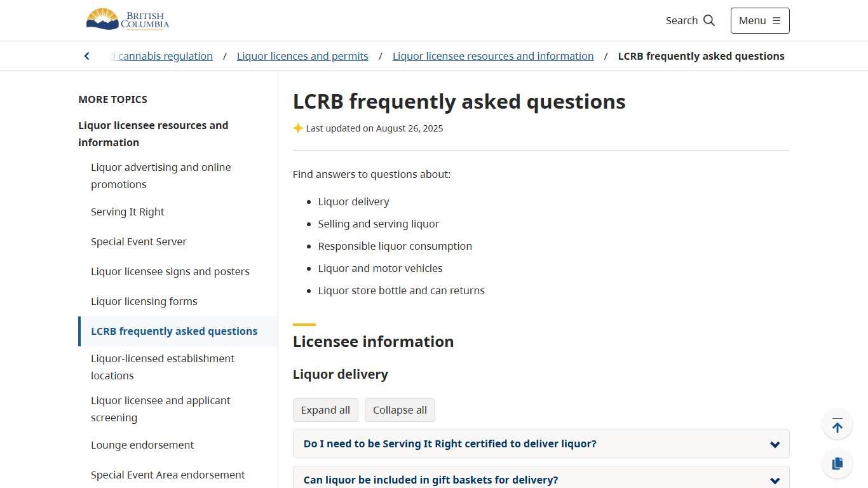Open Liquor licensing forms from sidebar
This screenshot has width=868, height=488.
tap(144, 301)
